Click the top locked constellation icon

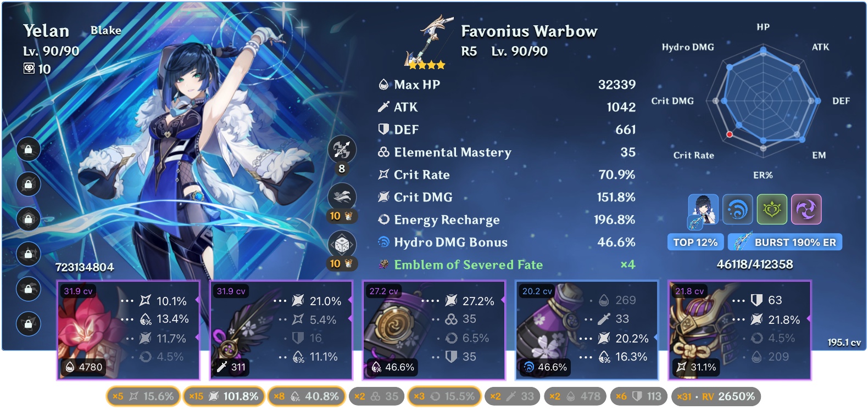click(x=28, y=149)
